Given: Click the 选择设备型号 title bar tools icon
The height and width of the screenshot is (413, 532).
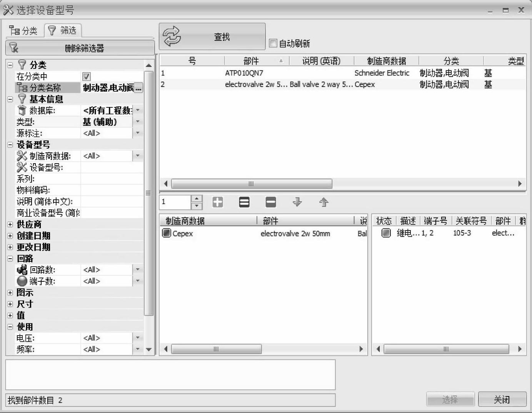Looking at the screenshot, I should coord(8,10).
